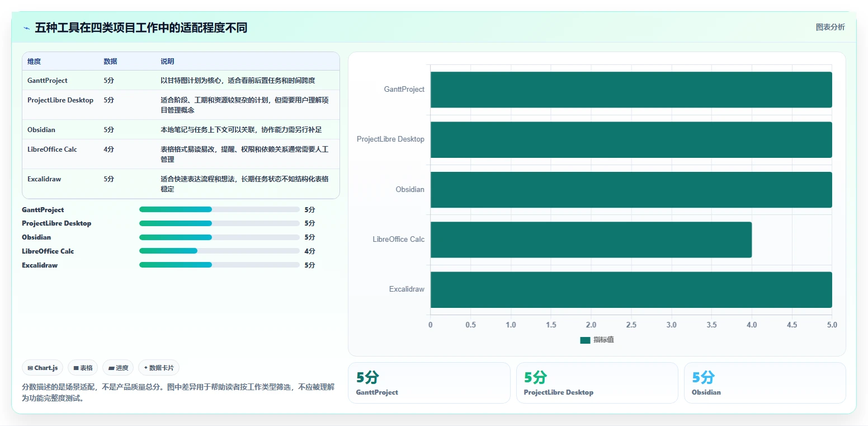Image resolution: width=868 pixels, height=426 pixels.
Task: Click LibreOffice Calc in the table's 维度 column
Action: click(x=52, y=149)
